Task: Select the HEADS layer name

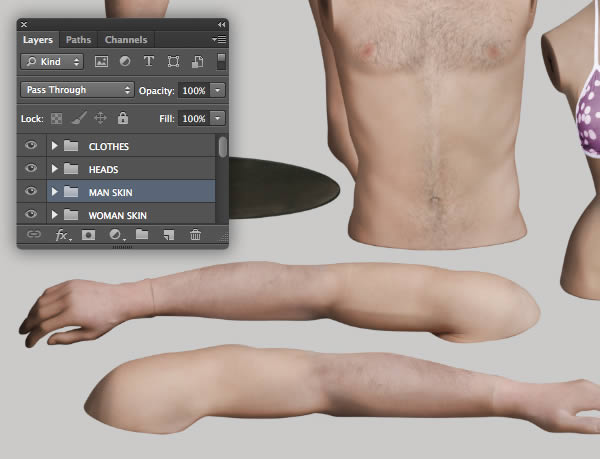Action: (103, 169)
